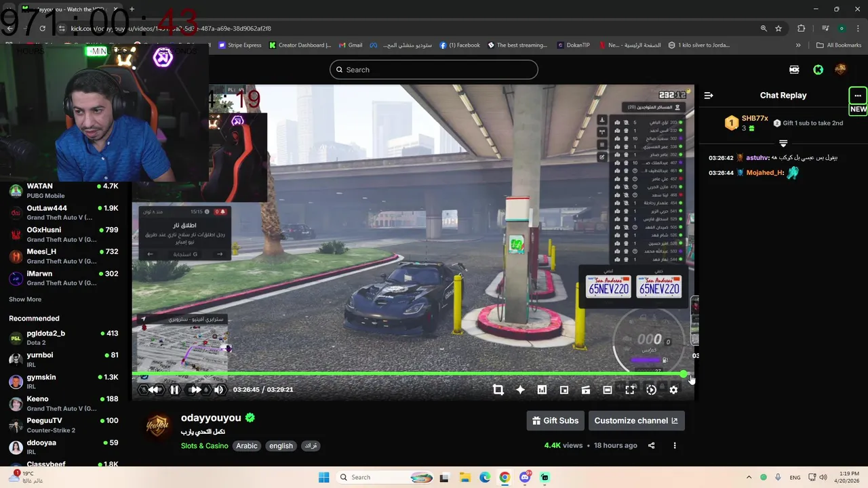Open the playback speed control

(651, 390)
